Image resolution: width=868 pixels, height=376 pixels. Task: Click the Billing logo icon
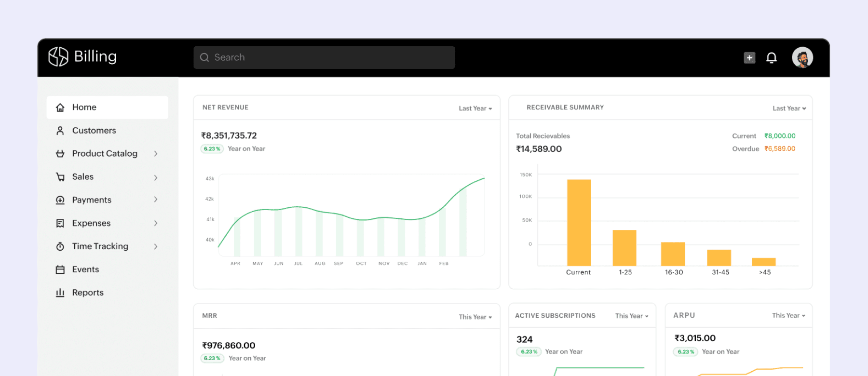tap(58, 57)
